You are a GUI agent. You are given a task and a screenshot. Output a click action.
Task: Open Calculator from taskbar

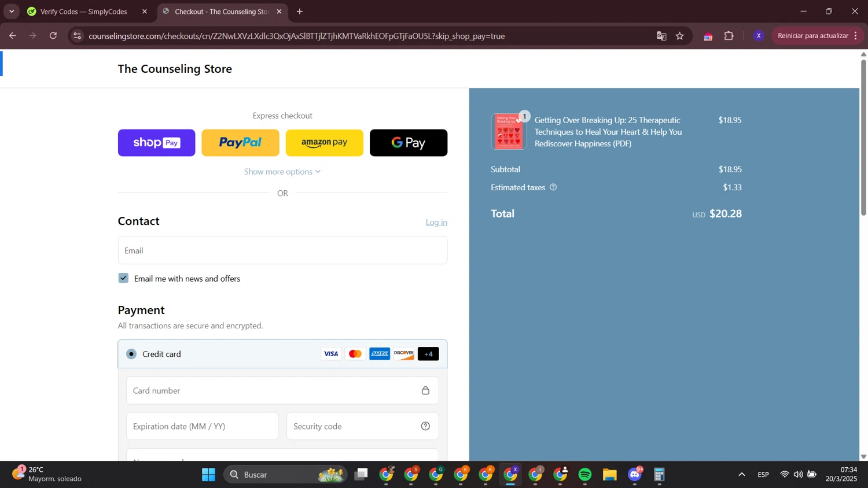[660, 475]
